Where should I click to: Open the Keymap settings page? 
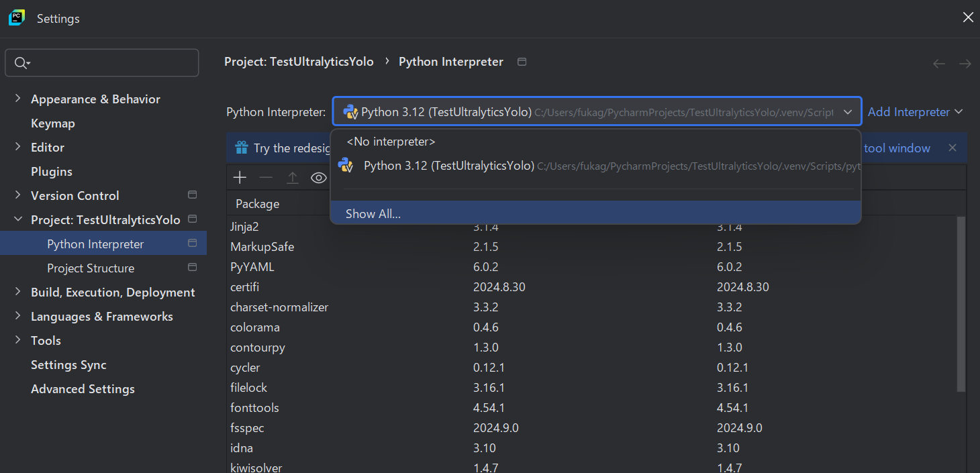pos(53,123)
